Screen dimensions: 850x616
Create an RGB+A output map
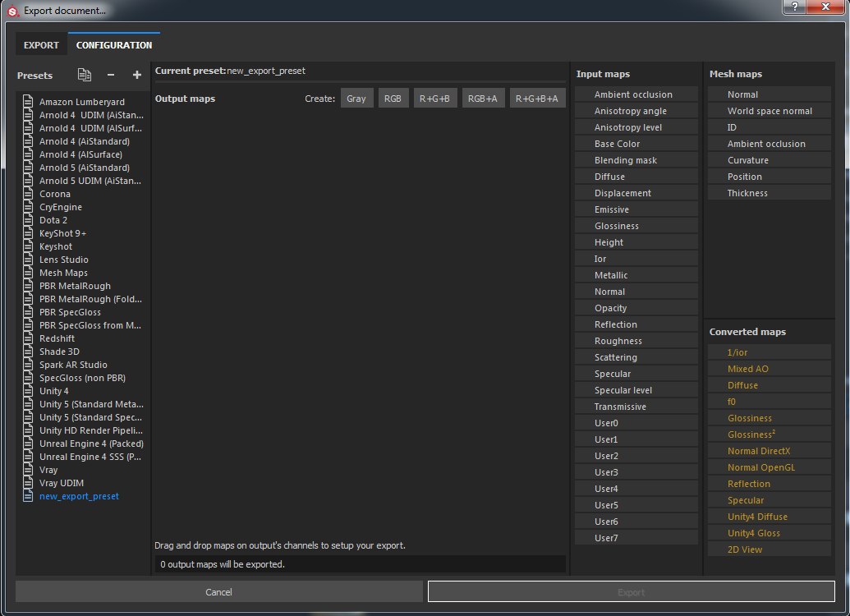click(x=483, y=98)
